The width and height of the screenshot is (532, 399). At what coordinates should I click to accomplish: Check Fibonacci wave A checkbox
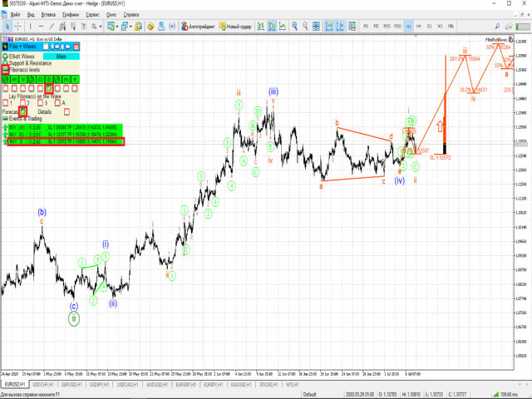[57, 102]
